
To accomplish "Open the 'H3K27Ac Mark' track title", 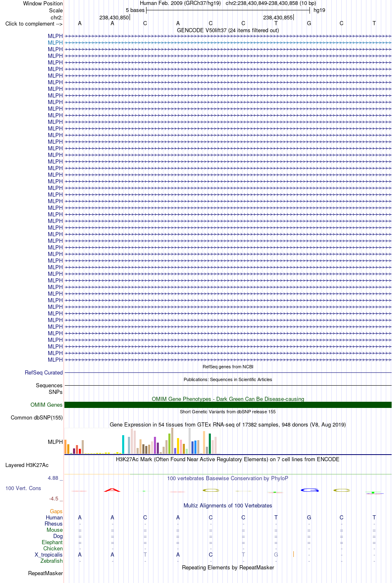I will click(x=228, y=459).
